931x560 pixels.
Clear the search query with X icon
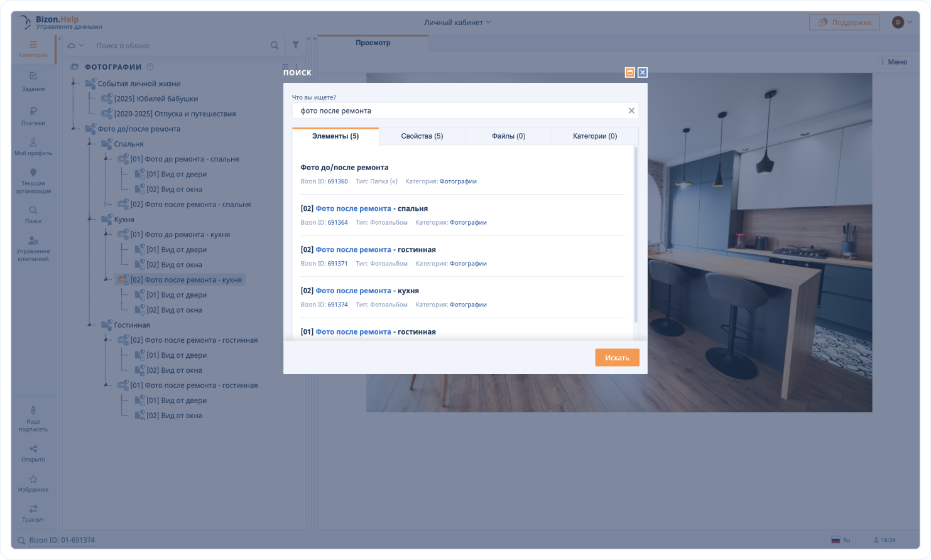(x=631, y=110)
